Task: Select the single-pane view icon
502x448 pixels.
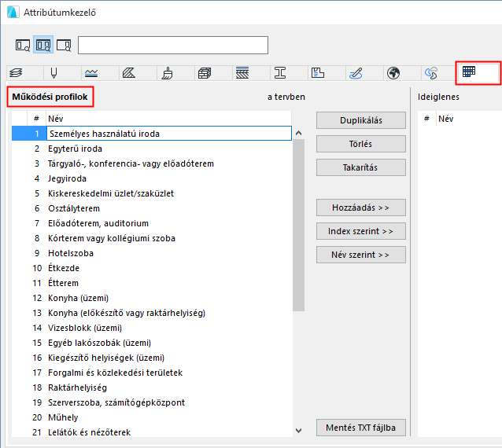Action: coord(23,45)
